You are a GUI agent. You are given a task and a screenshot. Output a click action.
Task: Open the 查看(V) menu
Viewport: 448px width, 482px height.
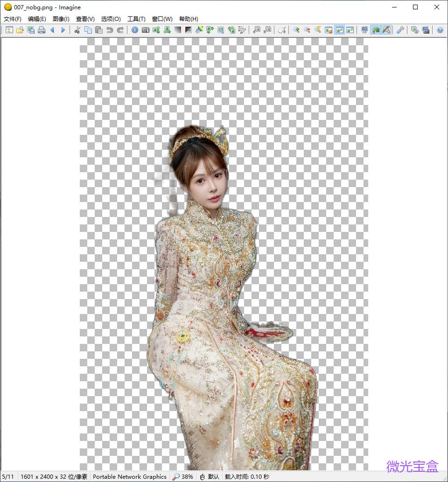coord(85,19)
